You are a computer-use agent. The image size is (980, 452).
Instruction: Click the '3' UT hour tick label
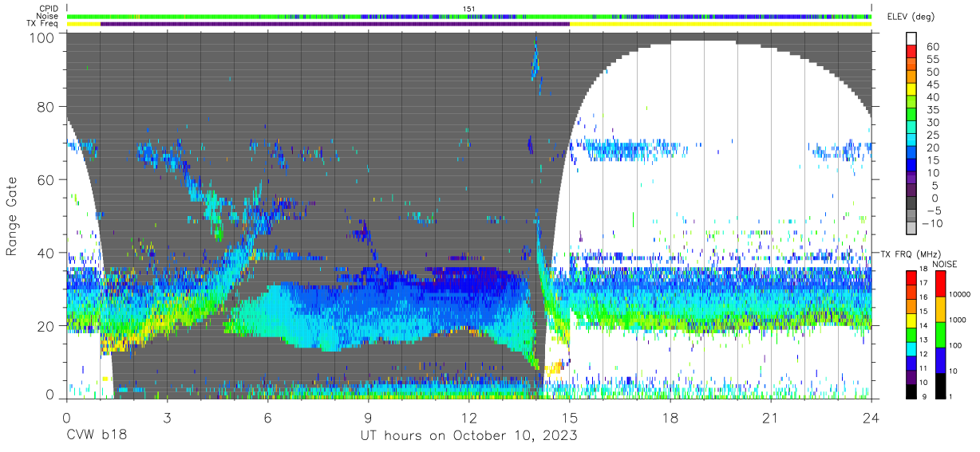[167, 418]
